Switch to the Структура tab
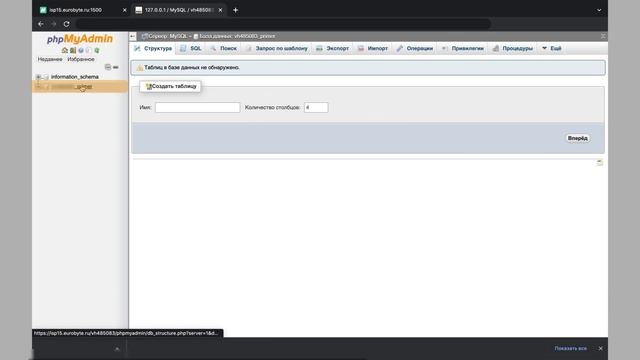The width and height of the screenshot is (640, 360). tap(153, 49)
